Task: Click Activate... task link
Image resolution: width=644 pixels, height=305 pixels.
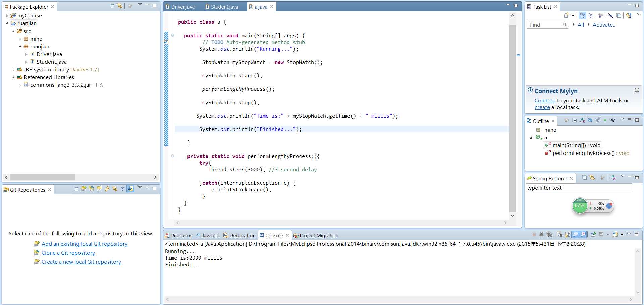Action: [x=604, y=25]
